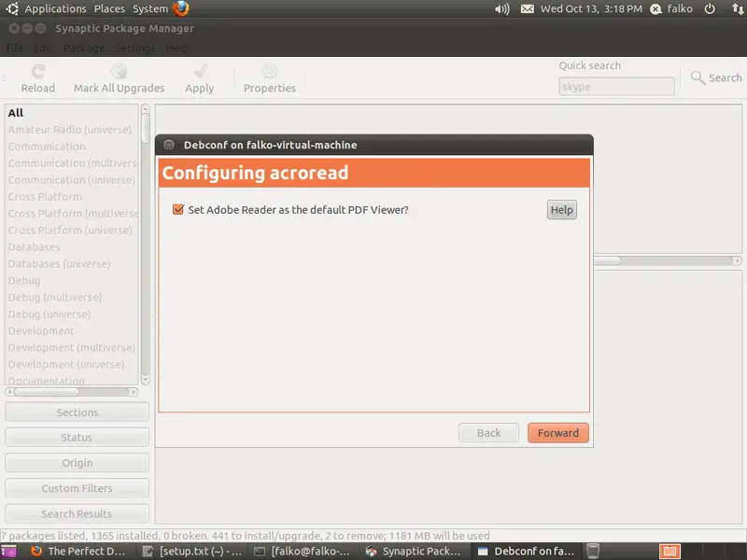Select the Debug section
Screen dimensions: 747x560
coord(72,281)
